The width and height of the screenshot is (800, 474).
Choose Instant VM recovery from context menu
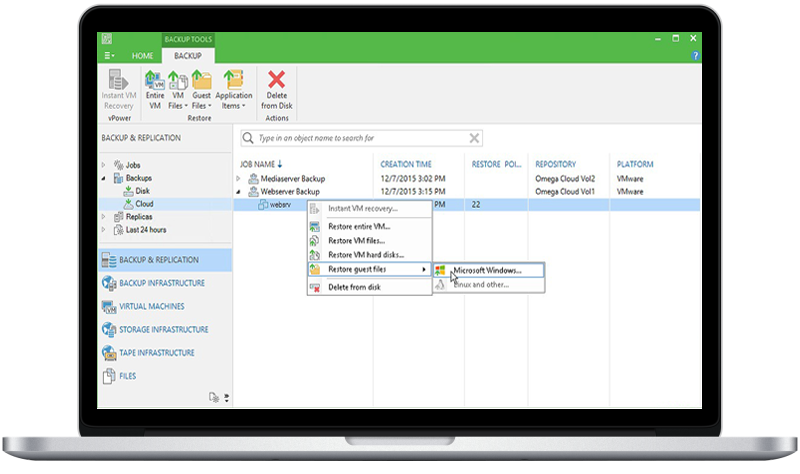[370, 209]
